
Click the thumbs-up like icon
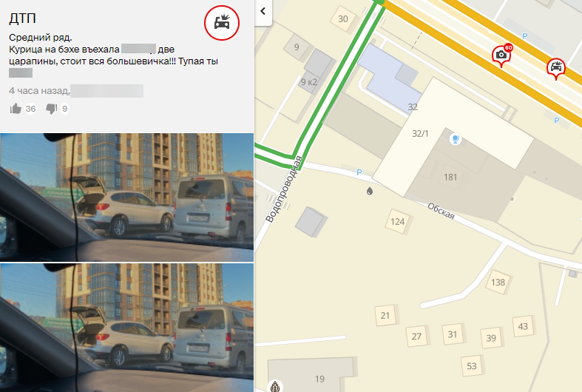click(16, 109)
